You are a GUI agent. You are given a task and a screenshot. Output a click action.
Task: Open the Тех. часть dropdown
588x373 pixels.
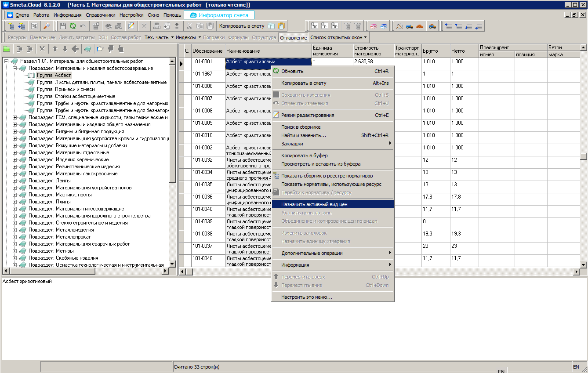(159, 37)
